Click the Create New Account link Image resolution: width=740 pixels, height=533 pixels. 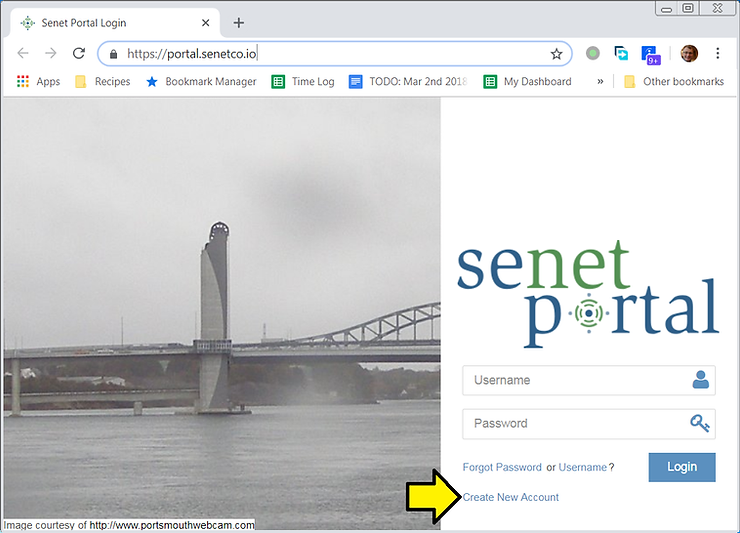[511, 497]
